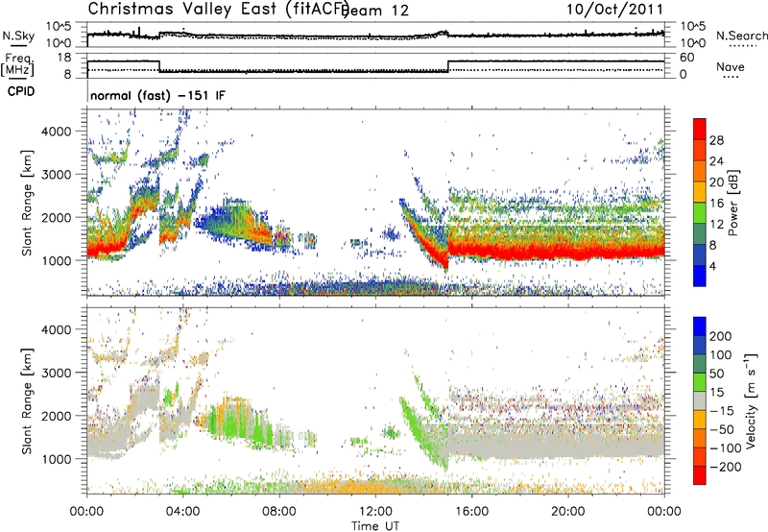Click the "-100" label on the velocity scale
The width and height of the screenshot is (768, 532).
coord(725,448)
